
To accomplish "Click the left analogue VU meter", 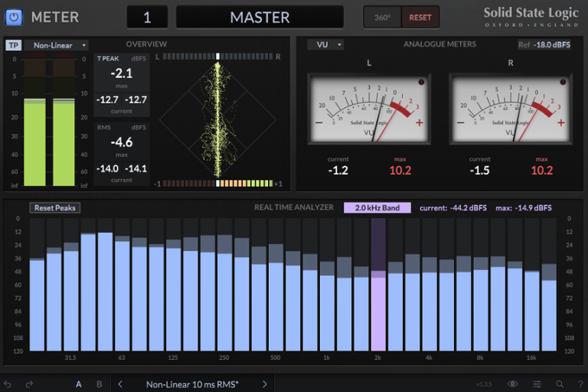I will coord(369,109).
